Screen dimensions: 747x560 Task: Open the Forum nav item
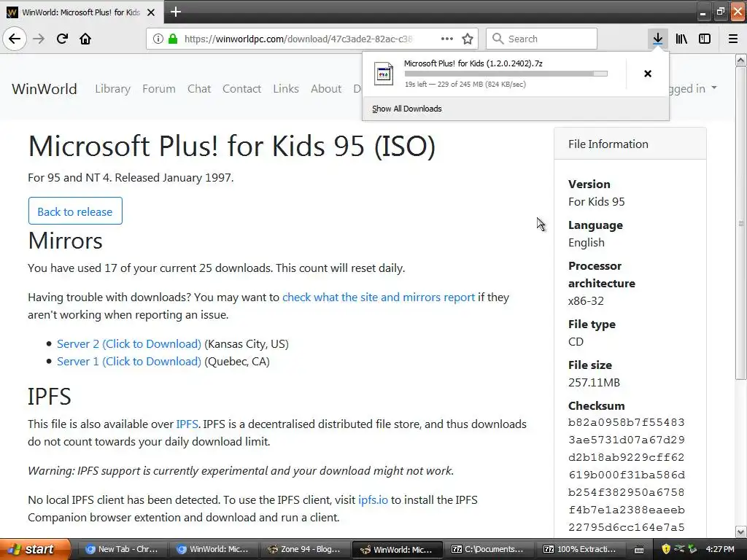(158, 88)
